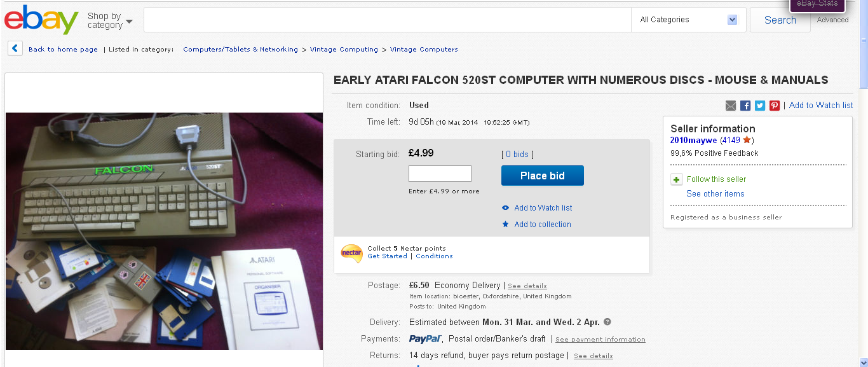The width and height of the screenshot is (868, 367).
Task: Click delivery estimate help question icon
Action: point(607,322)
